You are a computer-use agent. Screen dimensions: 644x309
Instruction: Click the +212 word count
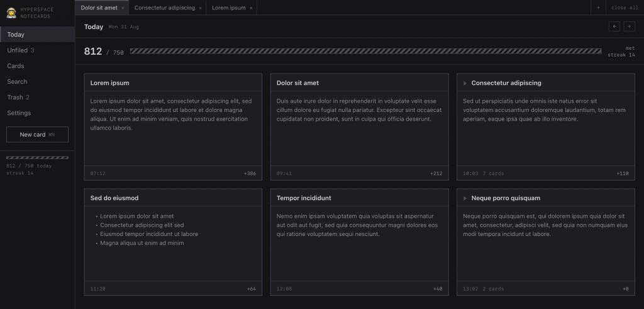436,174
